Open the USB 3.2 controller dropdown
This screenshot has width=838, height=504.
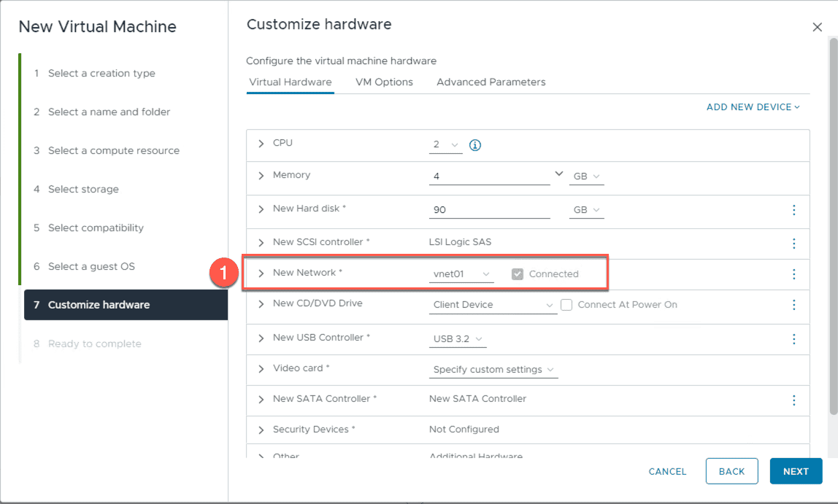tap(458, 339)
